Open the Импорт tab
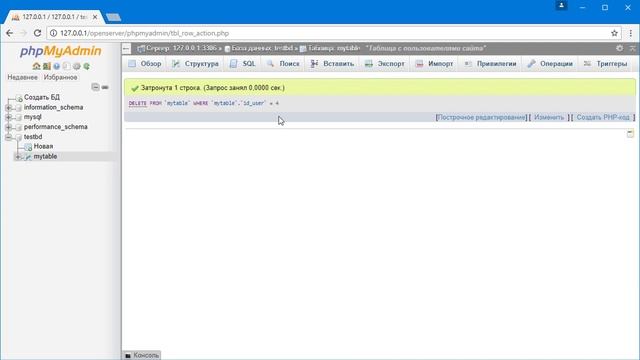 coord(434,64)
